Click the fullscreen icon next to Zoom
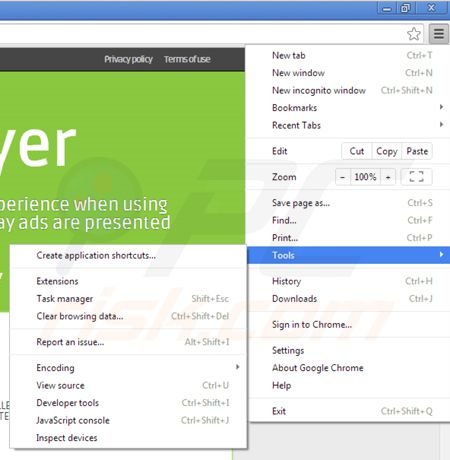Image resolution: width=450 pixels, height=460 pixels. point(416,177)
